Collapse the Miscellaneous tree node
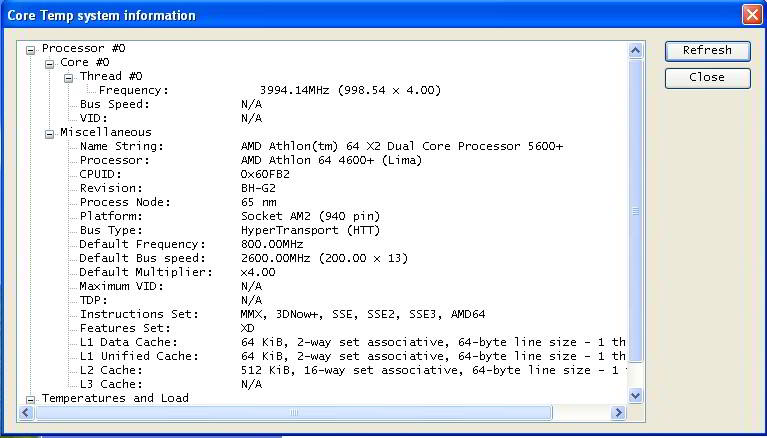This screenshot has height=438, width=767. click(49, 134)
